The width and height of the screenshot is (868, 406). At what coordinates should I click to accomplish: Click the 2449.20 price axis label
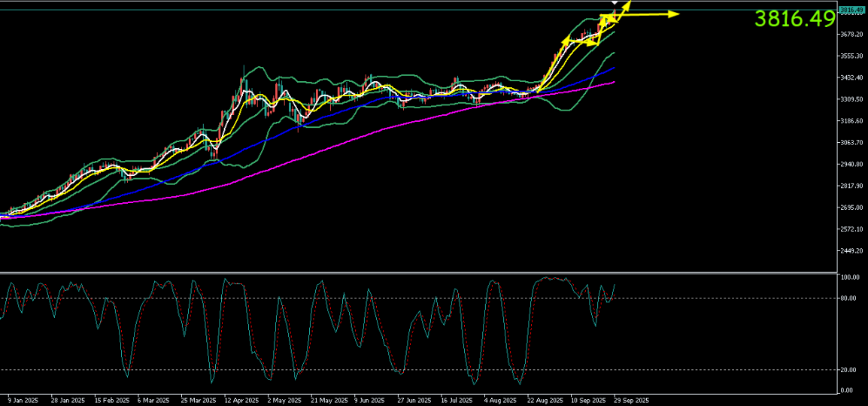851,251
